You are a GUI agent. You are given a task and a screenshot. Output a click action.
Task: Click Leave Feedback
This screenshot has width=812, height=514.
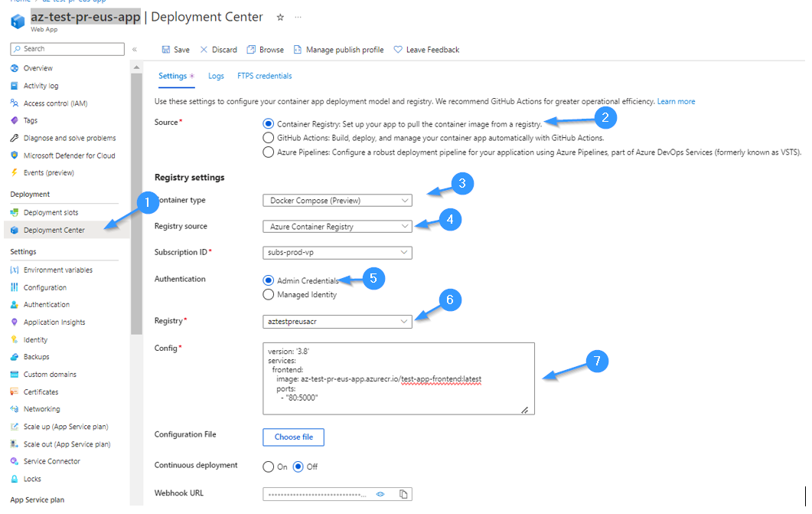pos(426,50)
